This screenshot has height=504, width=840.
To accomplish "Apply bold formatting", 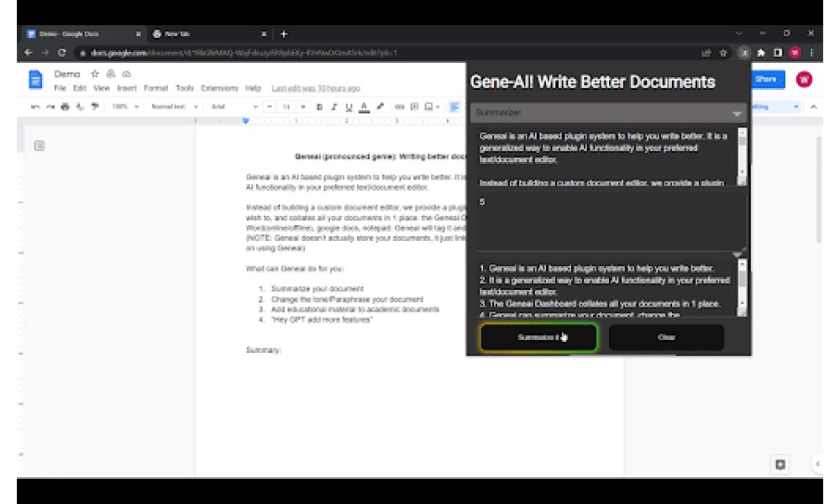I will coord(319,107).
